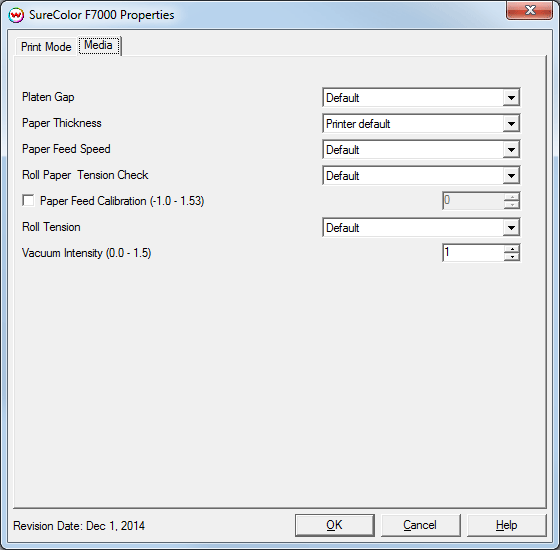This screenshot has height=550, width=560.
Task: Switch to the Print Mode tab
Action: (46, 47)
